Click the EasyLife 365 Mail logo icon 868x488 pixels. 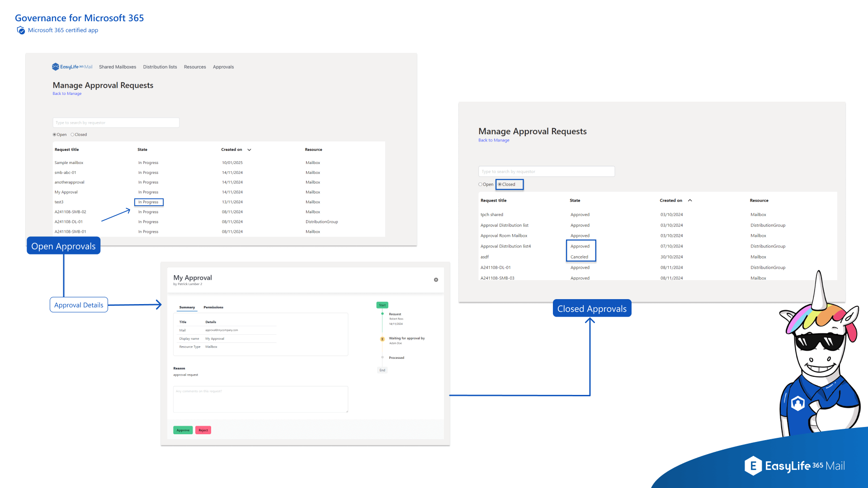(56, 66)
